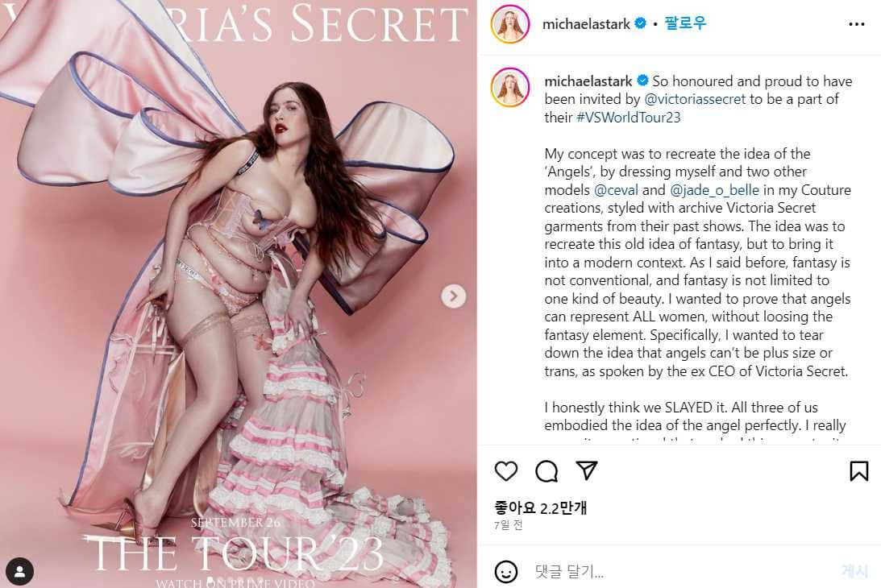Open comments via the speech bubble icon
881x588 pixels.
(x=546, y=471)
